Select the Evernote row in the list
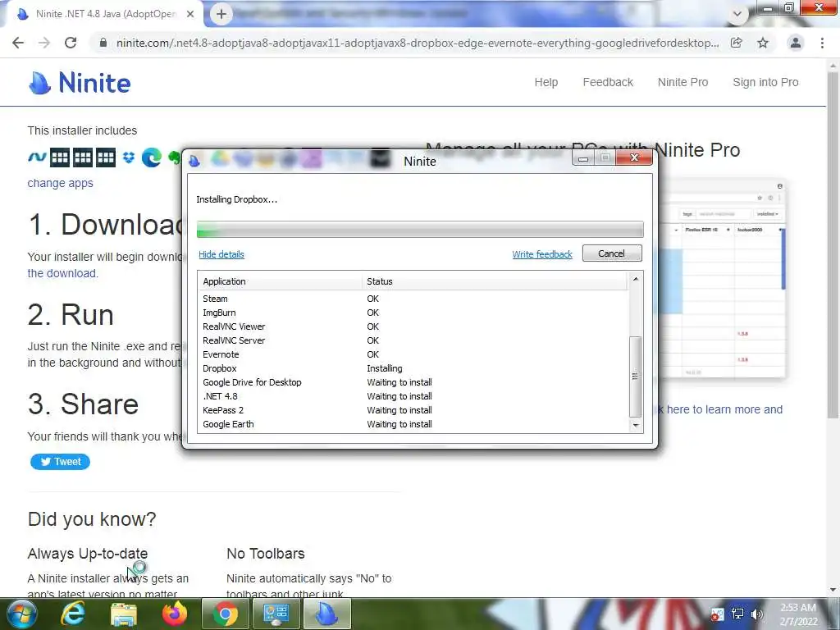The height and width of the screenshot is (630, 840). [413, 354]
